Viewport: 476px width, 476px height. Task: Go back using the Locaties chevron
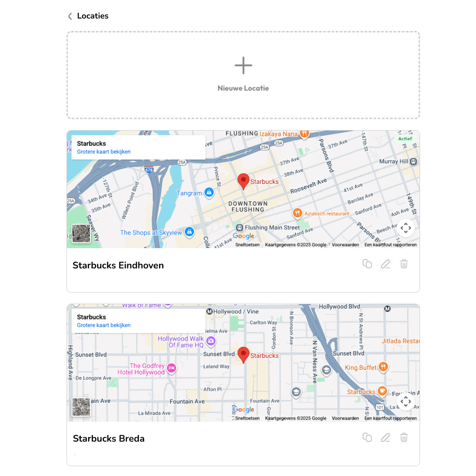tap(70, 16)
